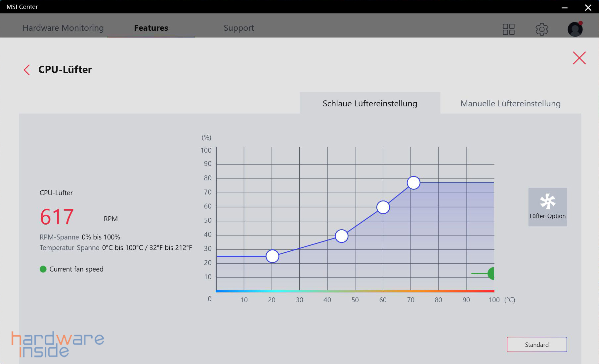The height and width of the screenshot is (364, 599).
Task: Select the Features tab
Action: 151,28
